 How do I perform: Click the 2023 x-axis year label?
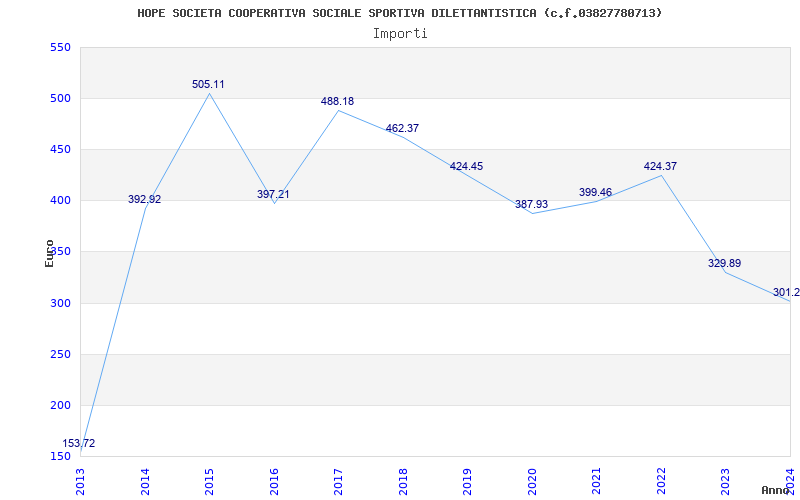pos(726,481)
